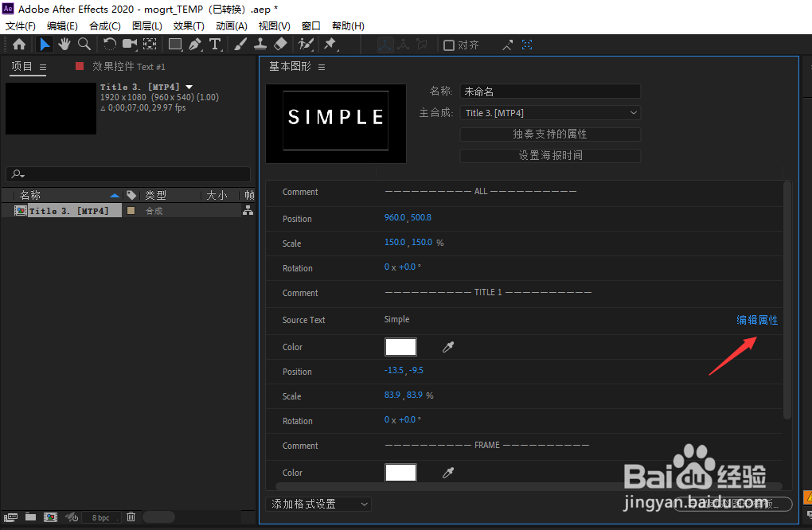The height and width of the screenshot is (530, 812).
Task: Select the Title 3. [MTP4] project item
Action: (x=69, y=211)
